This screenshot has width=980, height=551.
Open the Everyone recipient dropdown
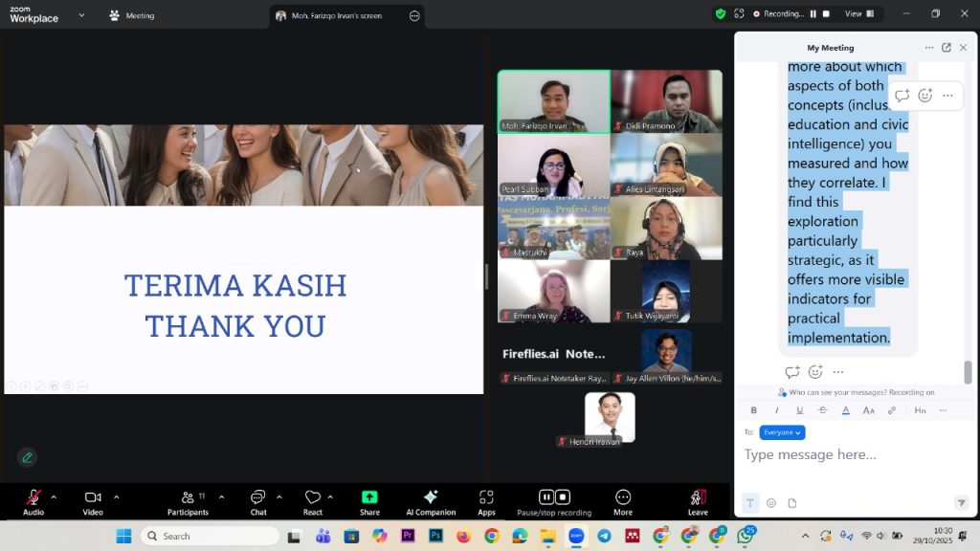782,432
